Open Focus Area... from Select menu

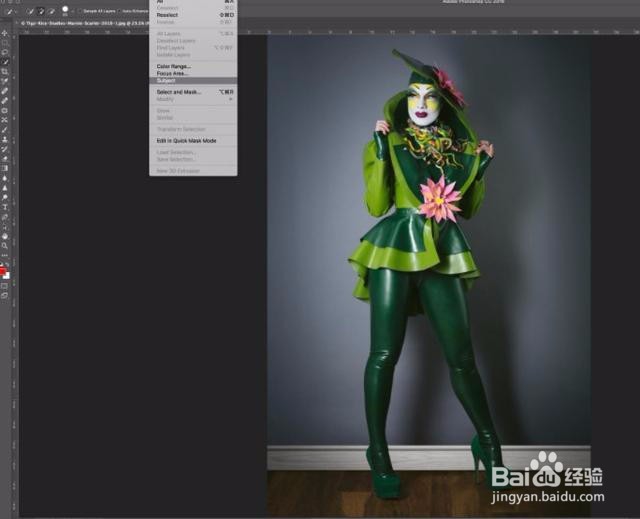[x=193, y=73]
